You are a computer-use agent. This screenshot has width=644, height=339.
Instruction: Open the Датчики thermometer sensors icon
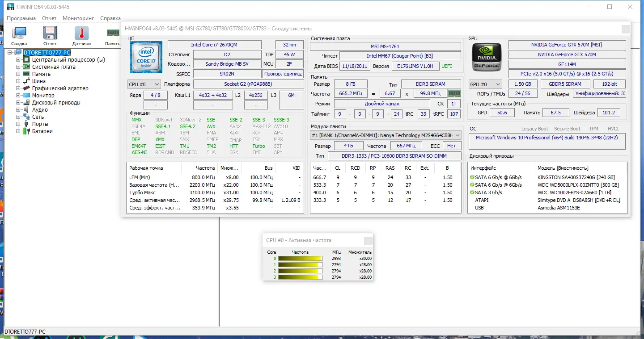pos(81,36)
